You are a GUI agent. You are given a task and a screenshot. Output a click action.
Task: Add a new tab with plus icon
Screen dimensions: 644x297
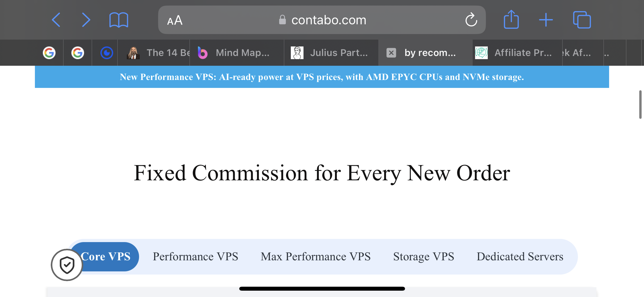(546, 20)
